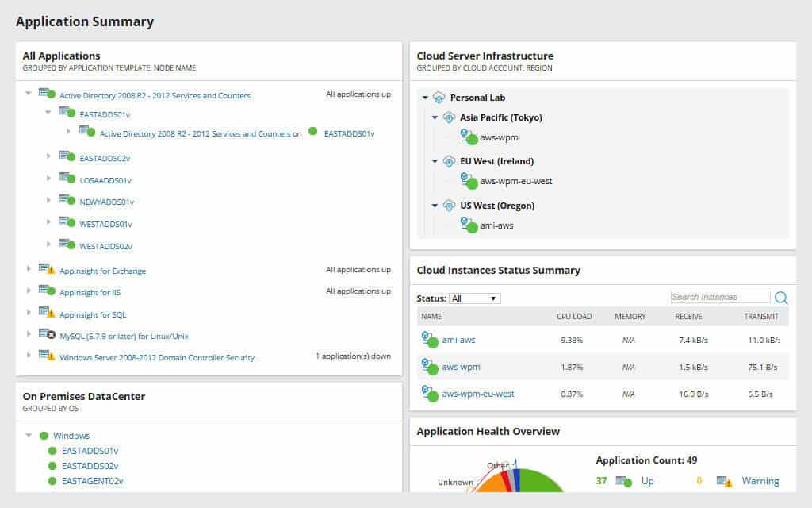Collapse the Personal Lab cloud account tree
The height and width of the screenshot is (508, 812).
(425, 98)
